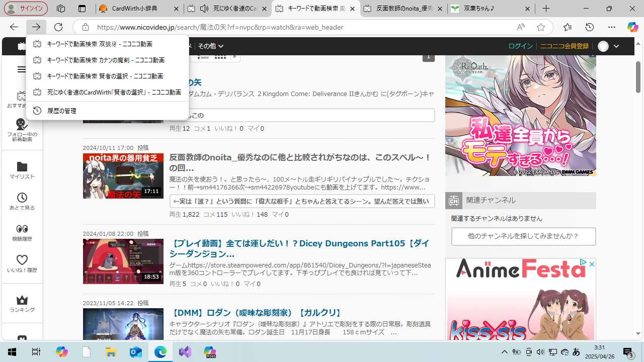Go to ランキング crown icon
644x362 pixels.
click(22, 304)
